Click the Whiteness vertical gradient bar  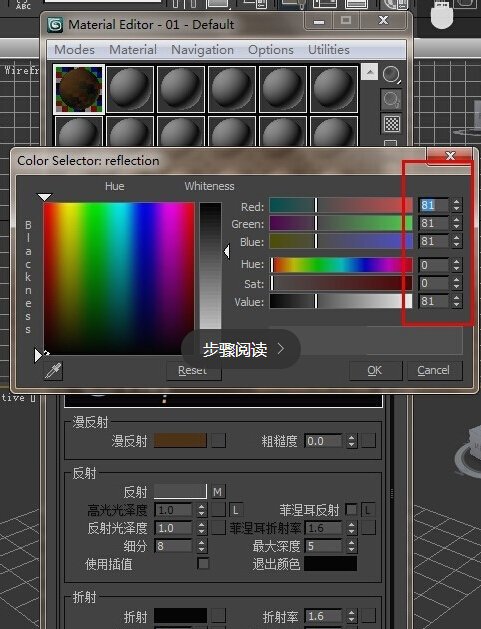(210, 266)
